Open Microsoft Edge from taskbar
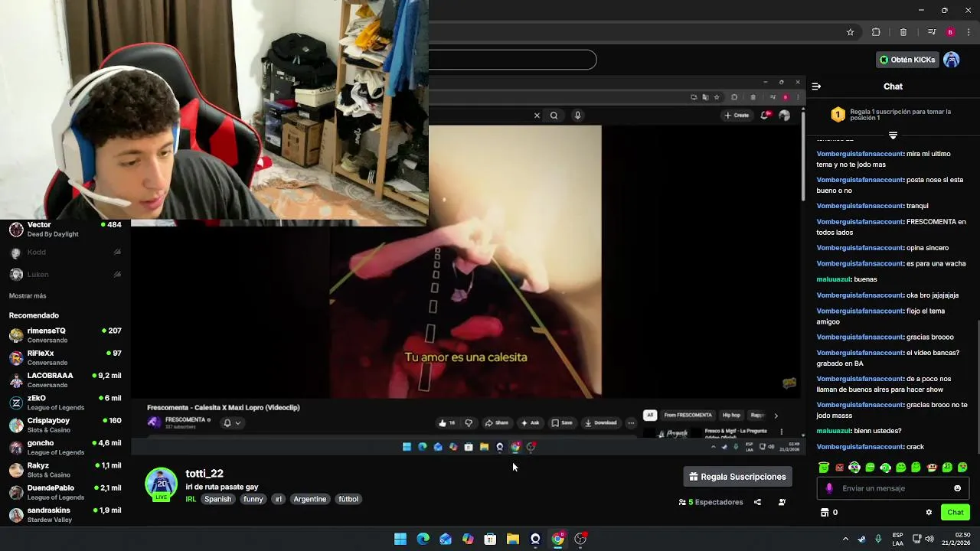The height and width of the screenshot is (551, 980). pyautogui.click(x=423, y=539)
